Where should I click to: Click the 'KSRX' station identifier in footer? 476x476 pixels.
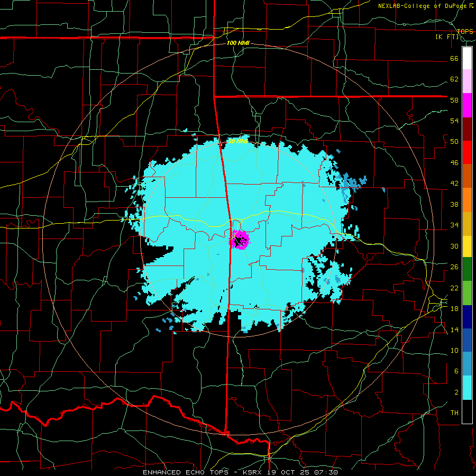coord(253,472)
